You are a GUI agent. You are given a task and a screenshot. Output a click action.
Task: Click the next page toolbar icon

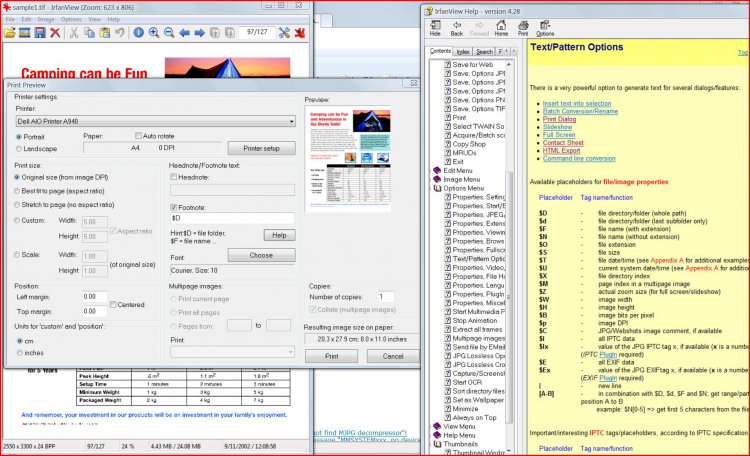[x=230, y=33]
